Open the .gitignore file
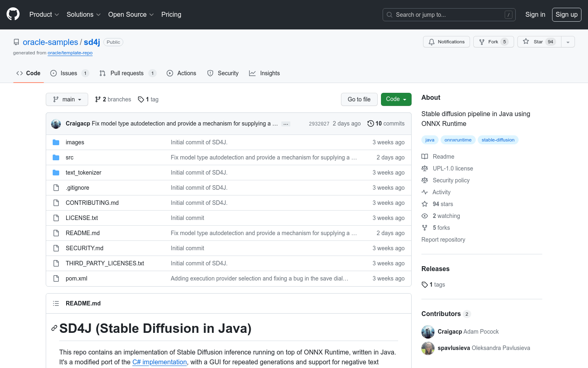588x368 pixels. [x=77, y=188]
